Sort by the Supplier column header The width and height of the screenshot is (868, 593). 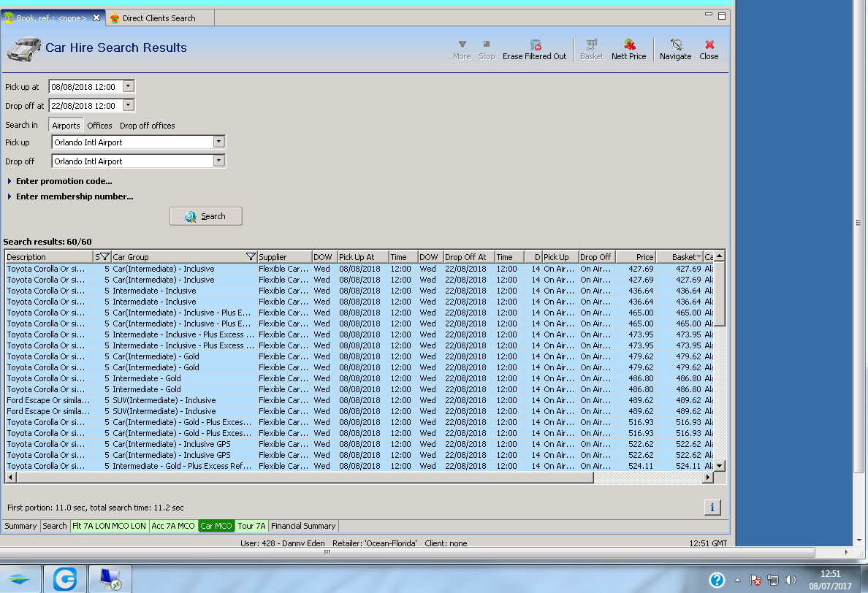(284, 256)
